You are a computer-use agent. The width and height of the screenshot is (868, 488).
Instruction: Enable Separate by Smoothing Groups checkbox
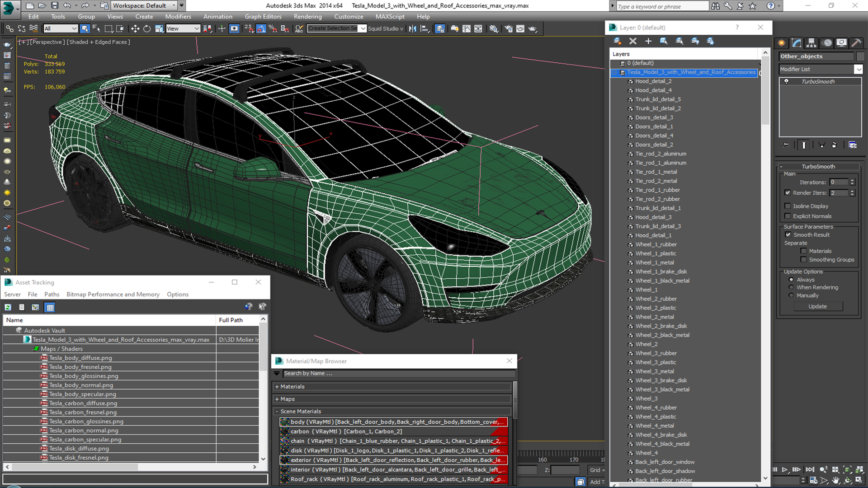803,260
